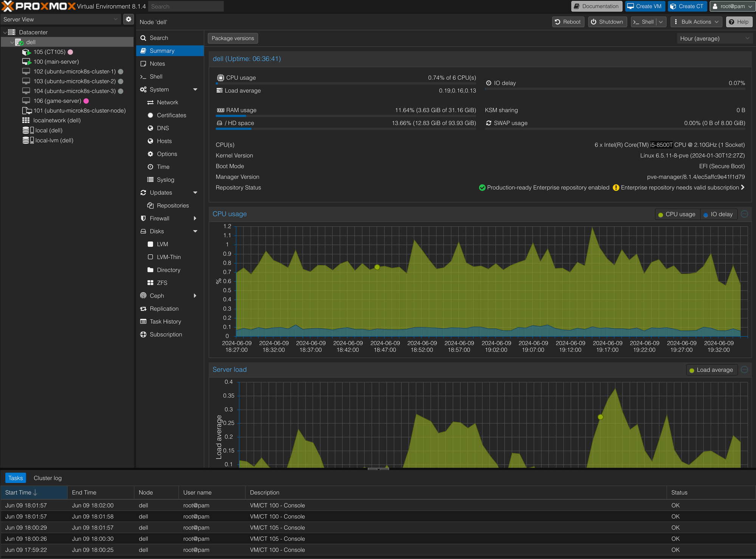
Task: Toggle the IO delay legend series
Action: 718,215
